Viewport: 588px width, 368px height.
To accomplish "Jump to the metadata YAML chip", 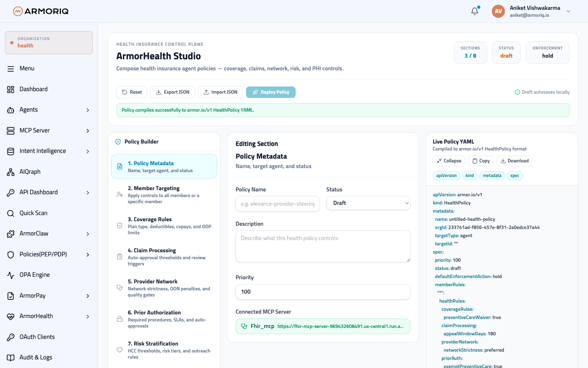I will tap(492, 176).
